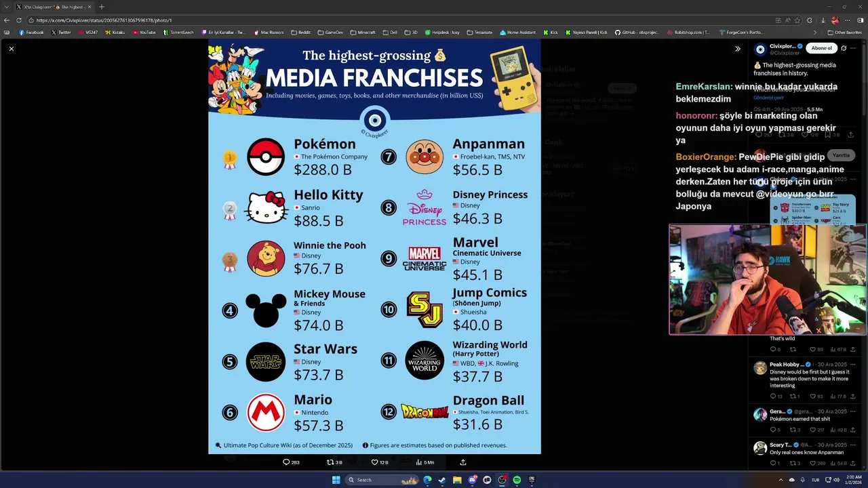Screen dimensions: 868x488
Task: Open Steam from the taskbar
Action: [x=442, y=480]
